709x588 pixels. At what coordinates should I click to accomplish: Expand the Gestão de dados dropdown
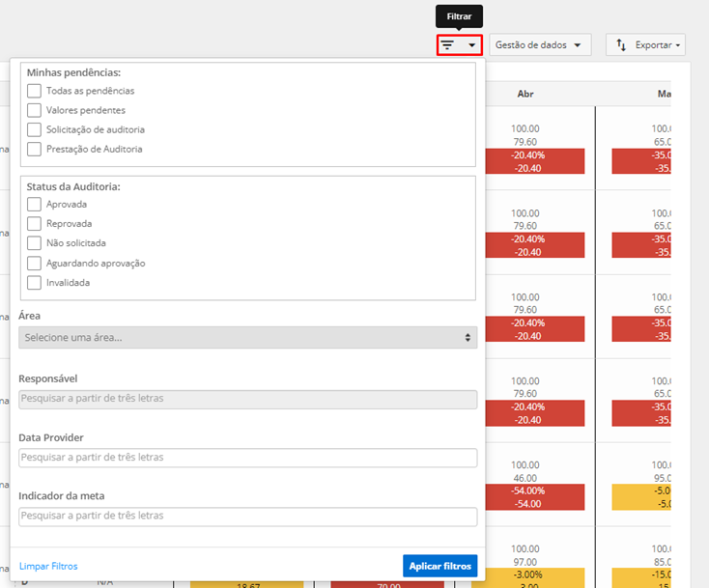click(540, 45)
